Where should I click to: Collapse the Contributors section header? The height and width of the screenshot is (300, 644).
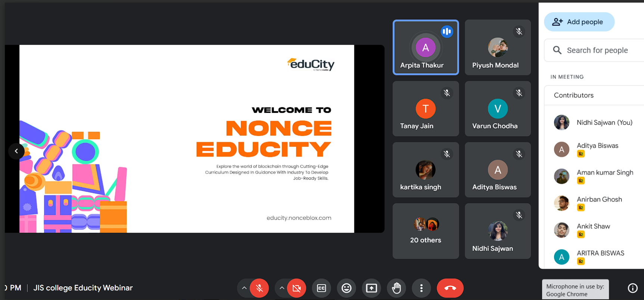[x=594, y=95]
